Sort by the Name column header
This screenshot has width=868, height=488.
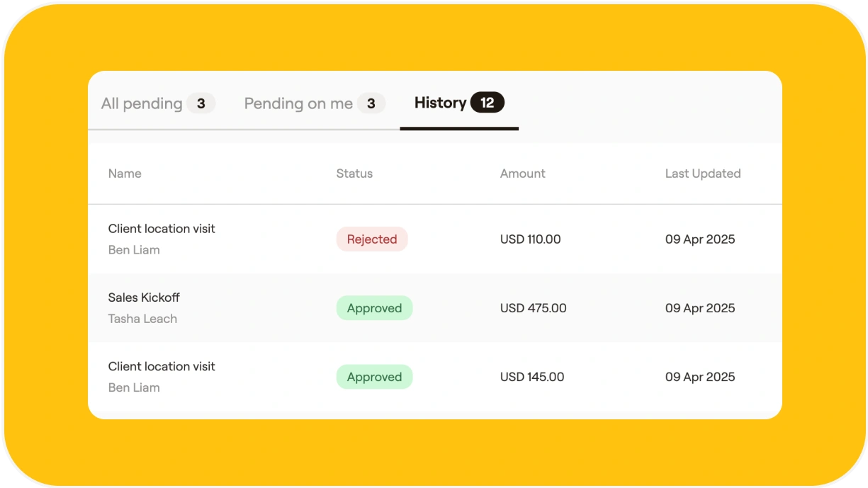125,174
